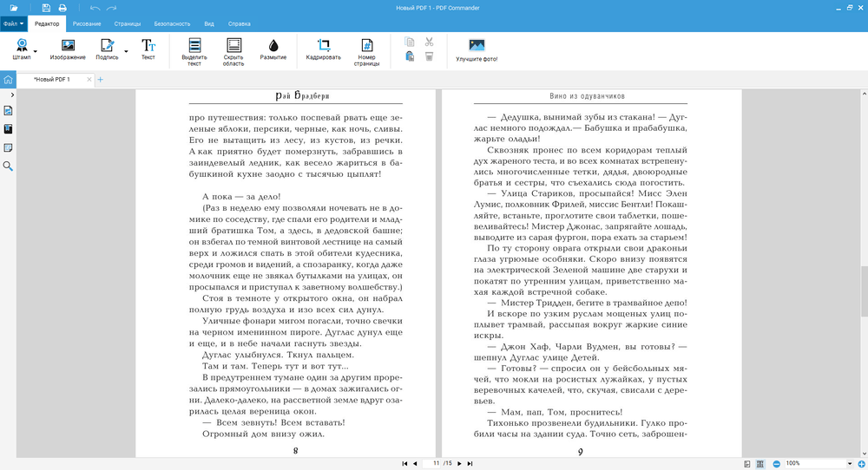Jump to the last page
The image size is (868, 470).
470,464
